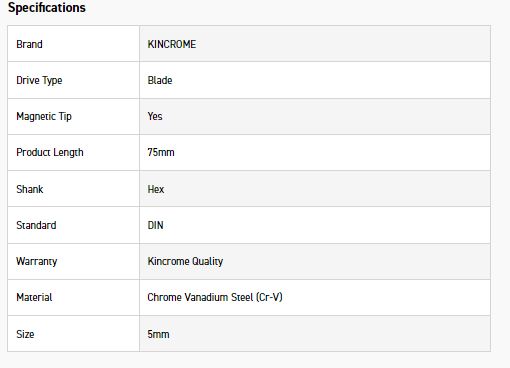Click the KINCROME brand value

point(172,44)
